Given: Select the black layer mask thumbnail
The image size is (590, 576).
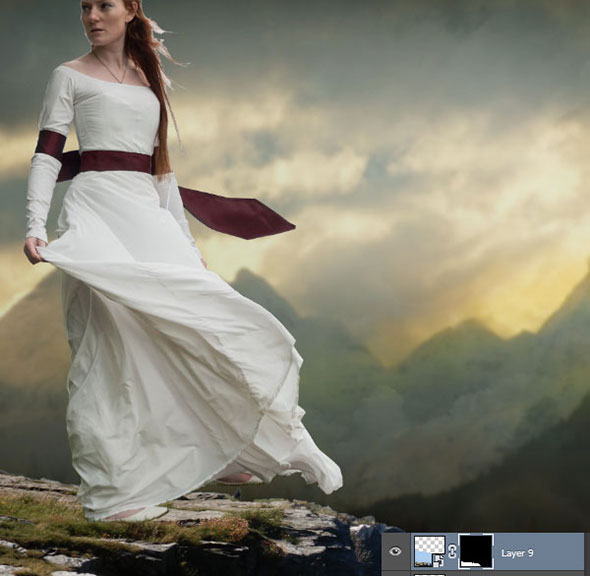Looking at the screenshot, I should tap(476, 551).
